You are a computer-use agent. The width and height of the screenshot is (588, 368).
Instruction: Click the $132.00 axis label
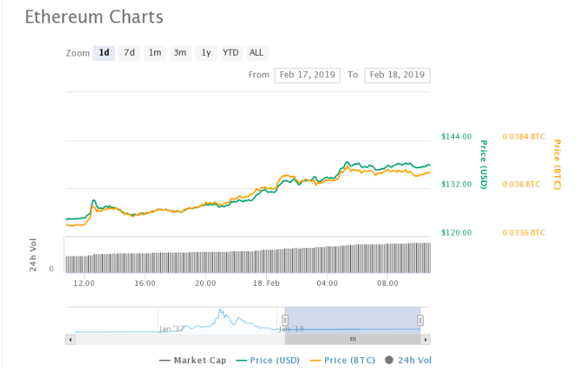(456, 184)
